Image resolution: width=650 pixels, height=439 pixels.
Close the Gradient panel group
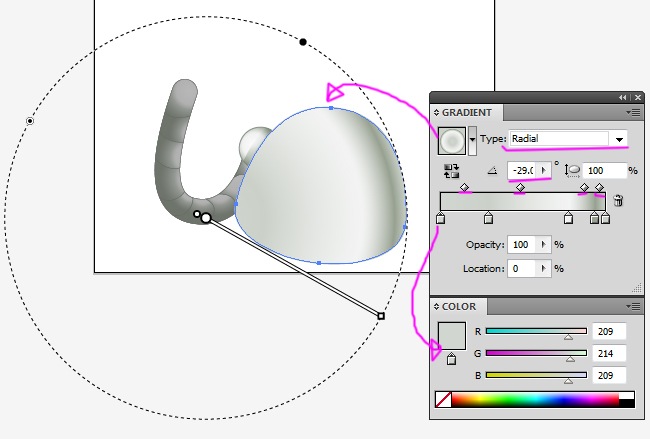(x=638, y=97)
